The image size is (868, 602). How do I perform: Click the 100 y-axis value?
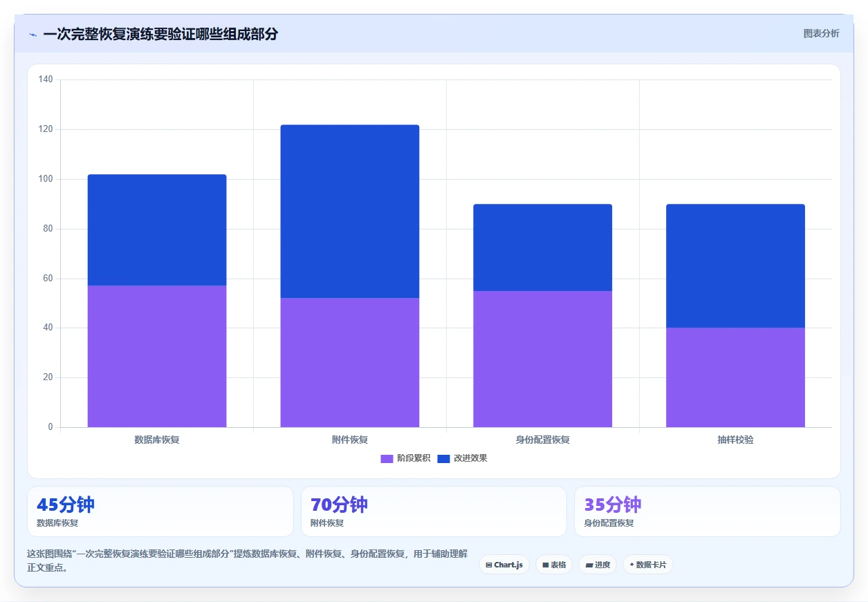(46, 179)
